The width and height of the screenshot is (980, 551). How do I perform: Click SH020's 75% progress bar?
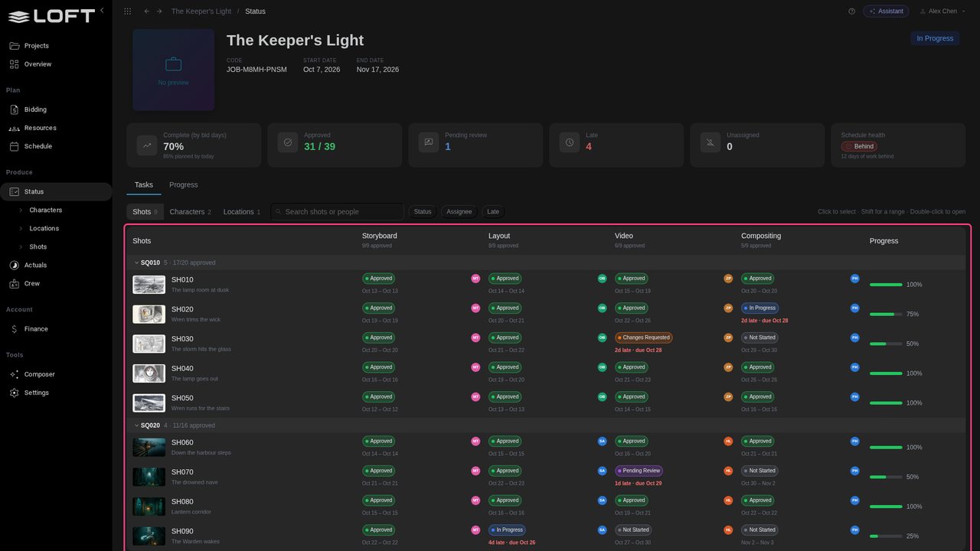click(886, 315)
